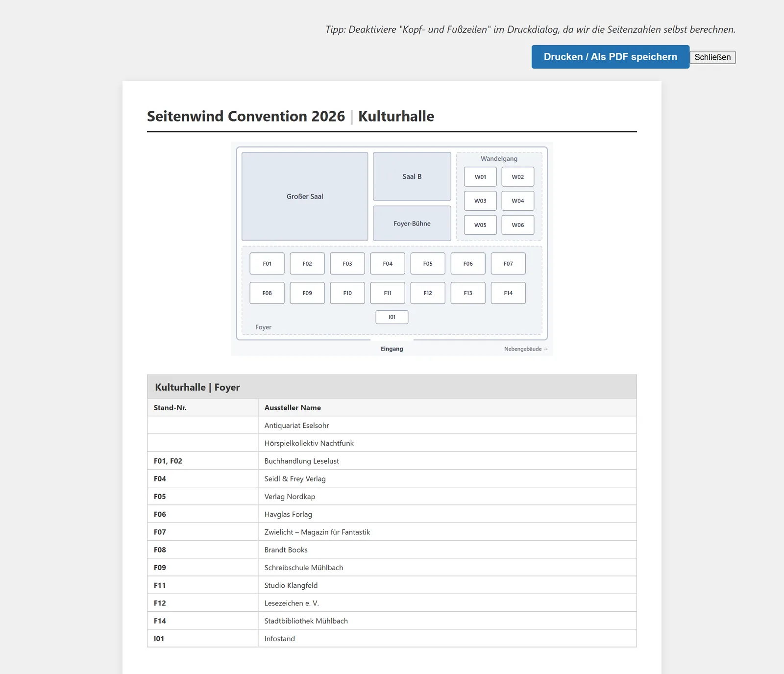
Task: Click the Schließen button
Action: coord(712,57)
